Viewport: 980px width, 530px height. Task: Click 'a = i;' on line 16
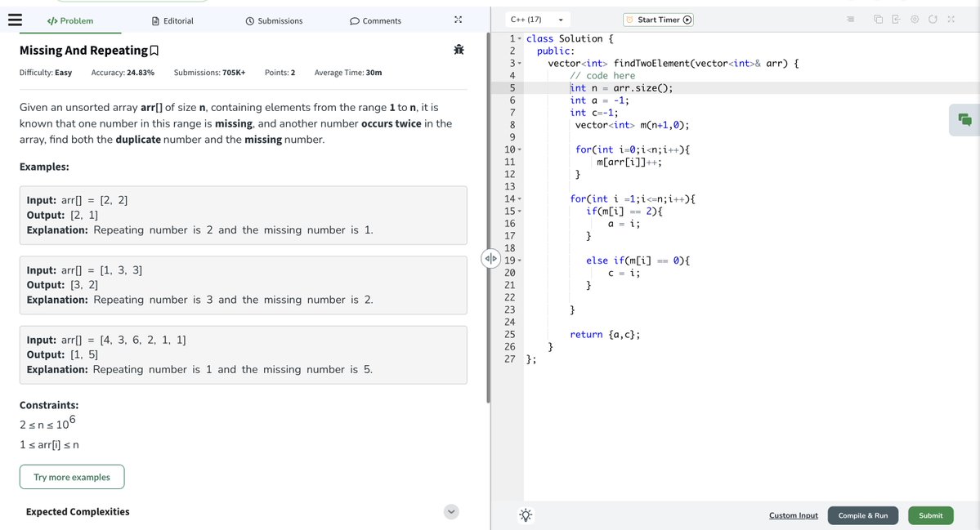pos(624,224)
